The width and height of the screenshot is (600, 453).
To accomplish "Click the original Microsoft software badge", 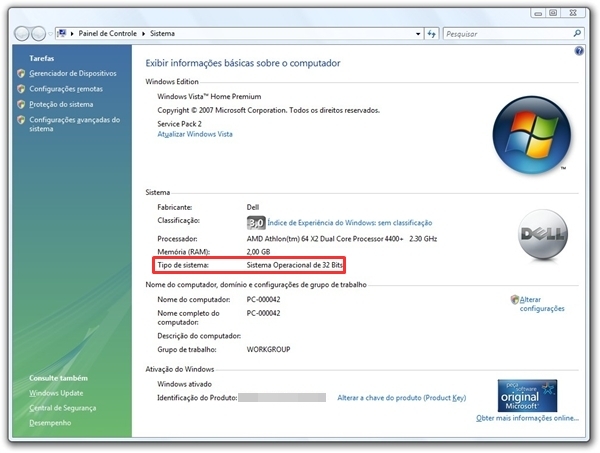I will click(527, 396).
